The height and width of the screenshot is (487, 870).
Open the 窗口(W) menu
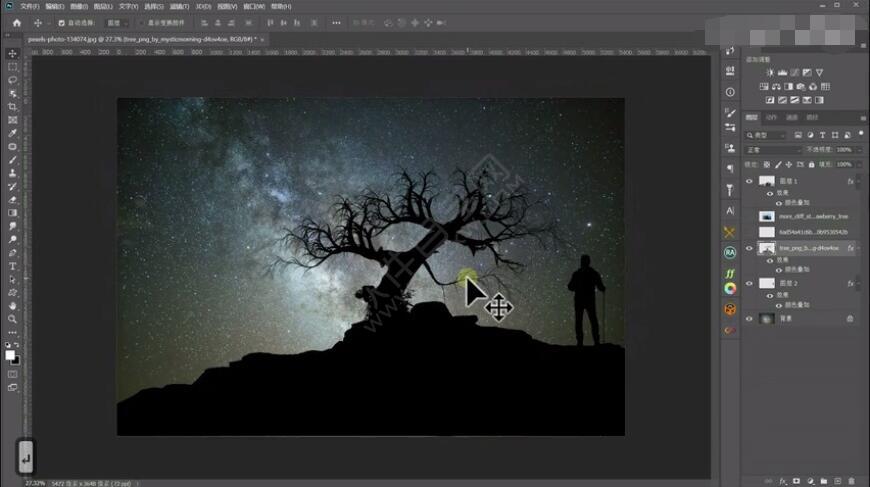254,7
